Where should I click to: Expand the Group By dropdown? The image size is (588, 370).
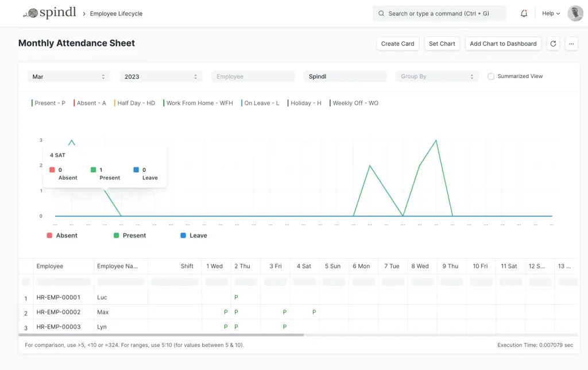coord(436,76)
